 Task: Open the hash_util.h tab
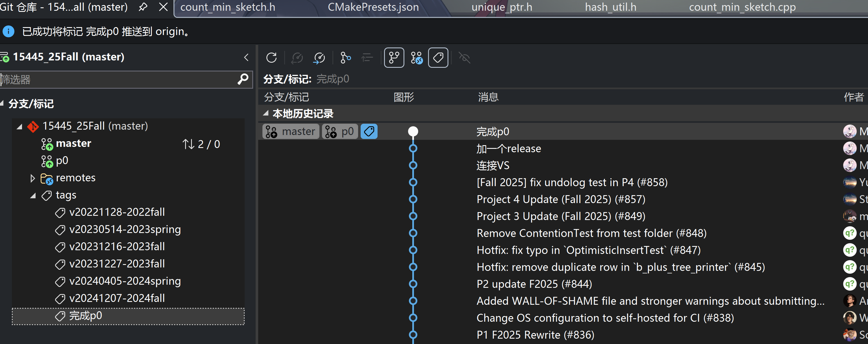(610, 7)
